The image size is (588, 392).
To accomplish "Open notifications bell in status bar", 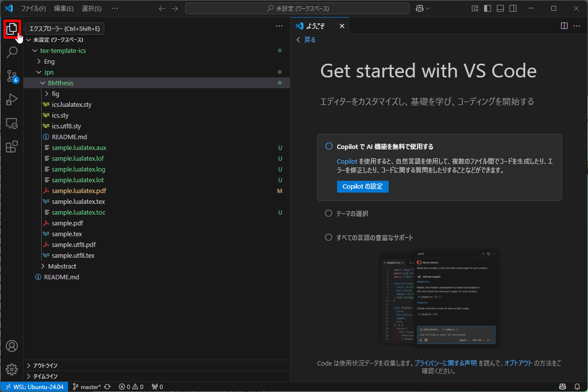I will tap(577, 387).
